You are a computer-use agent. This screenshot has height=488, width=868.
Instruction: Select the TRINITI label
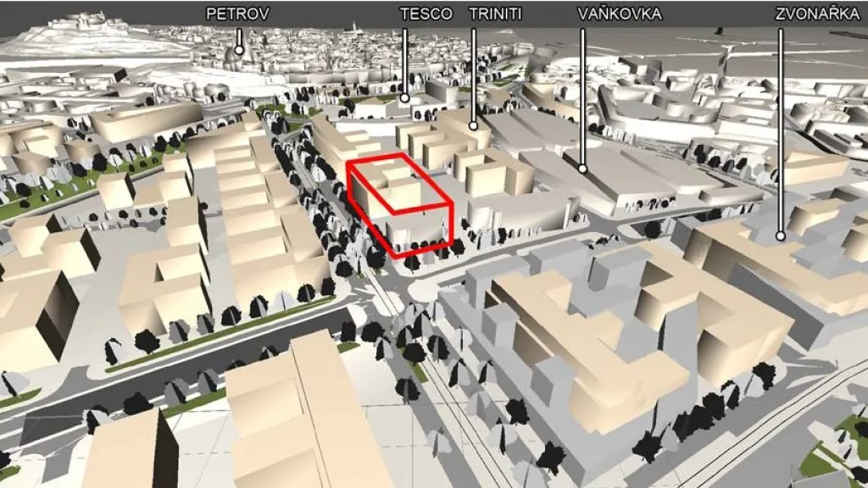coord(494,14)
